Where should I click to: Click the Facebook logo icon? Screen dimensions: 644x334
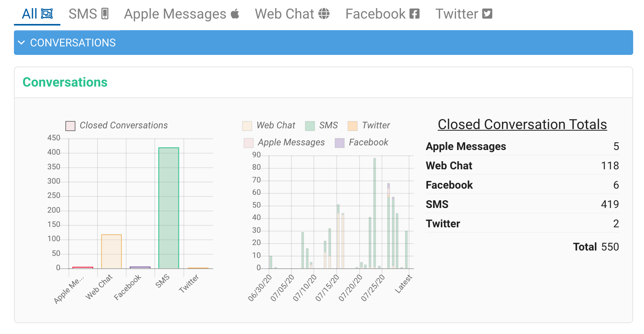(414, 14)
